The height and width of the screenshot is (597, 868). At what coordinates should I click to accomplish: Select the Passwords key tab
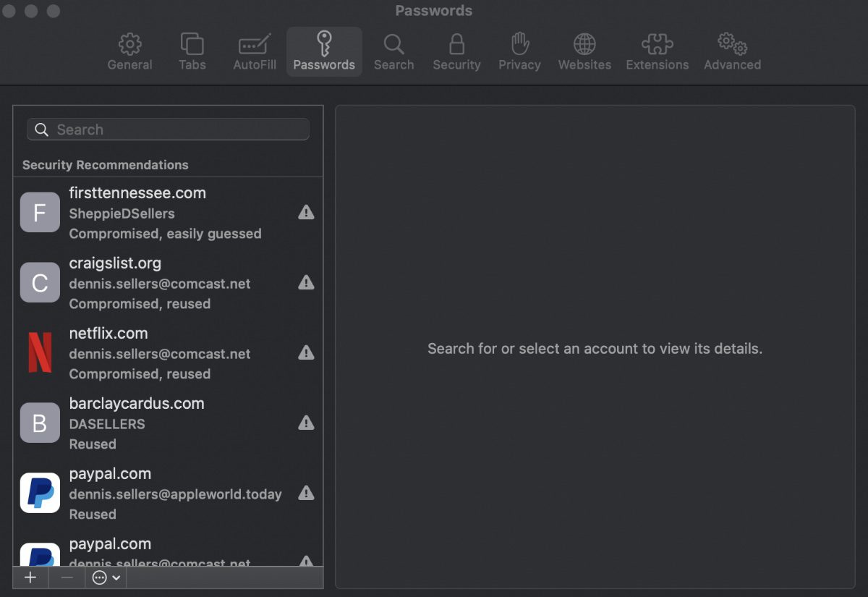pos(324,51)
